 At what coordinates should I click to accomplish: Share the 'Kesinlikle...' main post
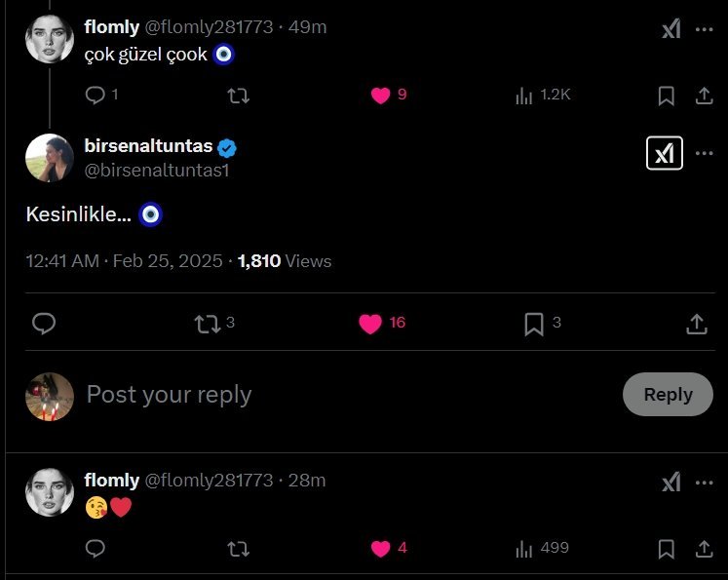coord(697,324)
